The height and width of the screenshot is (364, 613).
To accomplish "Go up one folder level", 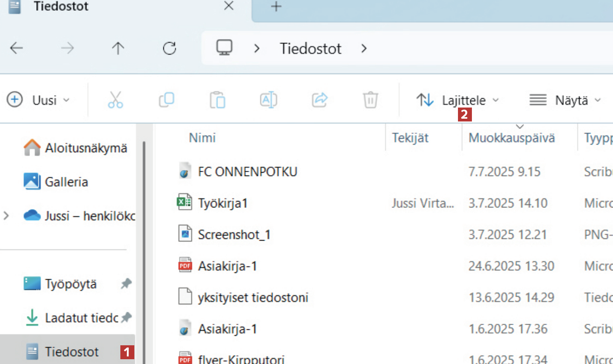I will click(x=118, y=49).
